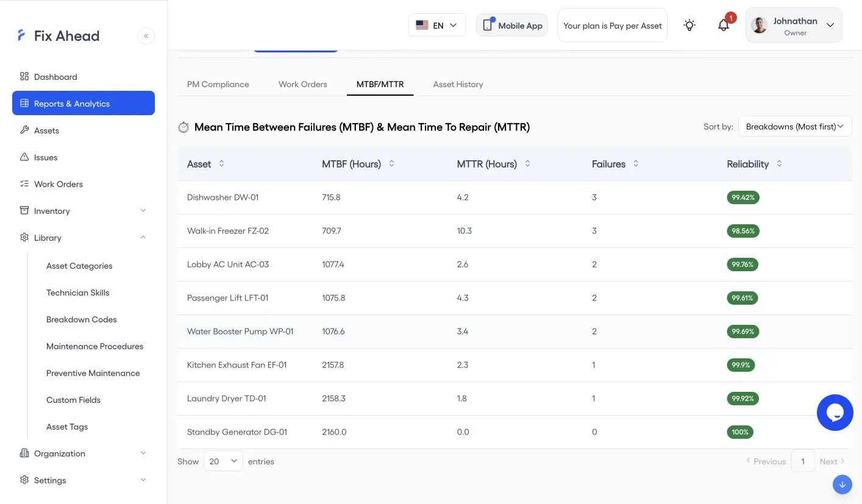Sort the table by the Asset column sort icon
The height and width of the screenshot is (504, 862).
[221, 164]
